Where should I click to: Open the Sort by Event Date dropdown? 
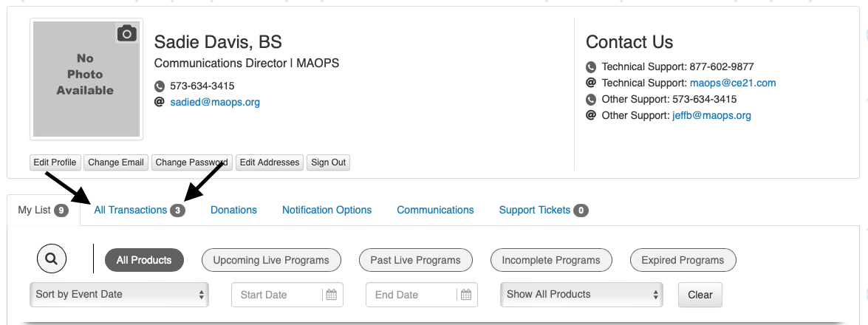coord(119,295)
